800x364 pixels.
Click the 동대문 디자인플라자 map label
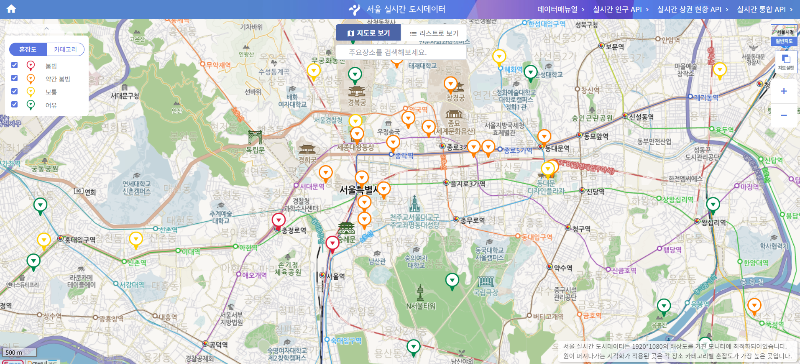547,187
